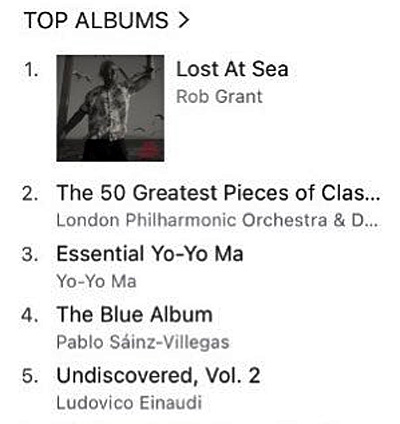Click rank number 4 entry
The height and width of the screenshot is (424, 400).
[30, 315]
